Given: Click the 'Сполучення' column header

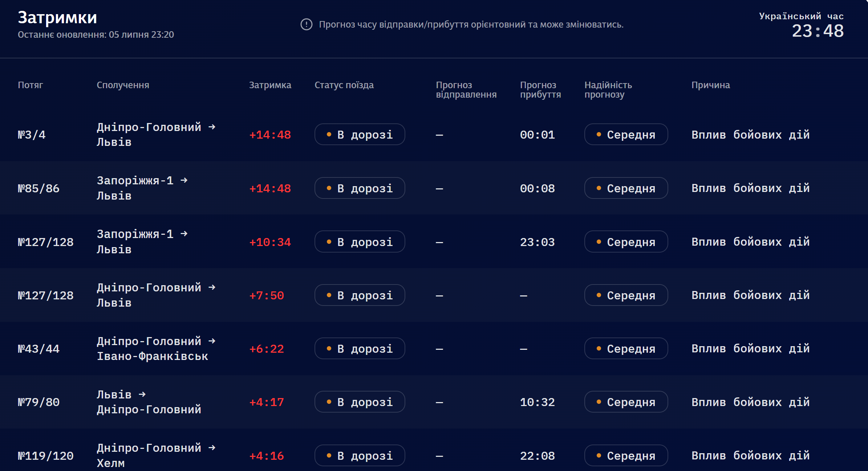Looking at the screenshot, I should point(123,85).
